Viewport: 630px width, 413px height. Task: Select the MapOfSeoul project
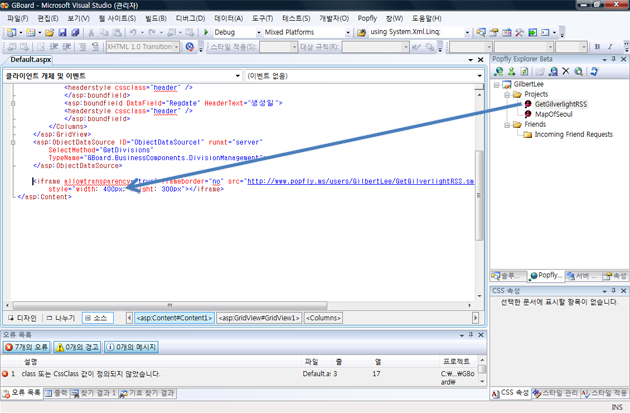(553, 114)
